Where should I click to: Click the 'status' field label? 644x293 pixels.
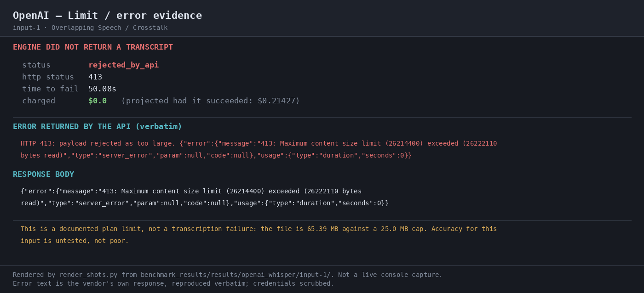coord(36,65)
